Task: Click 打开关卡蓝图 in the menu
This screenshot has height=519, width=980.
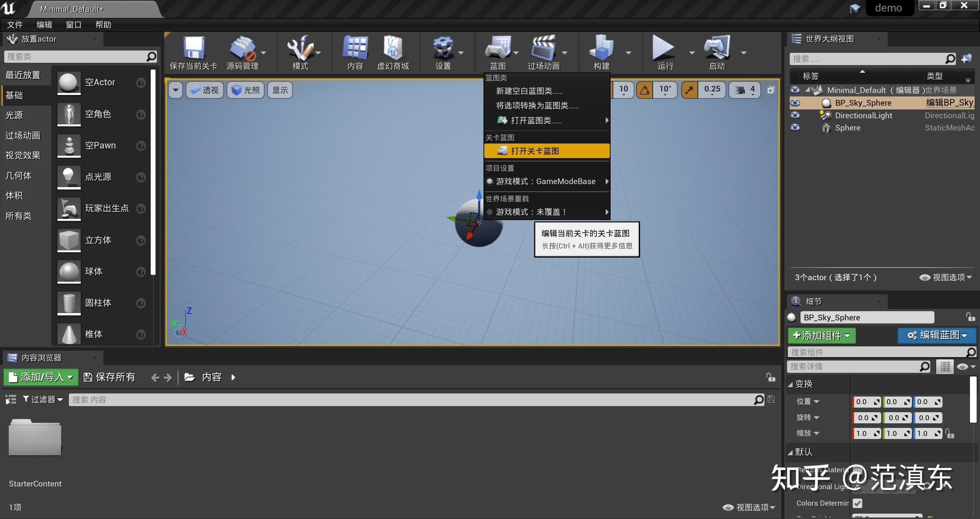Action: 535,150
